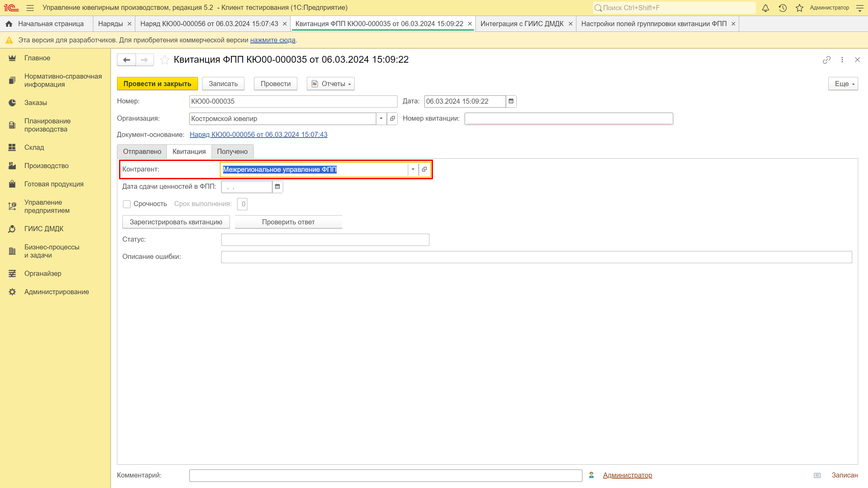Open the three-dot document menu
Screen dimensions: 868x488
coord(842,60)
